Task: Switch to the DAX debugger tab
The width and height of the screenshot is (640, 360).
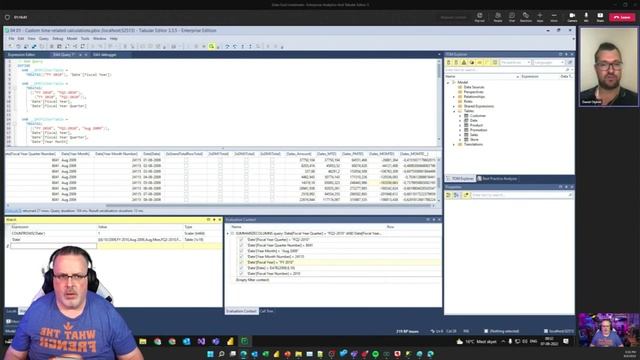Action: tap(104, 54)
